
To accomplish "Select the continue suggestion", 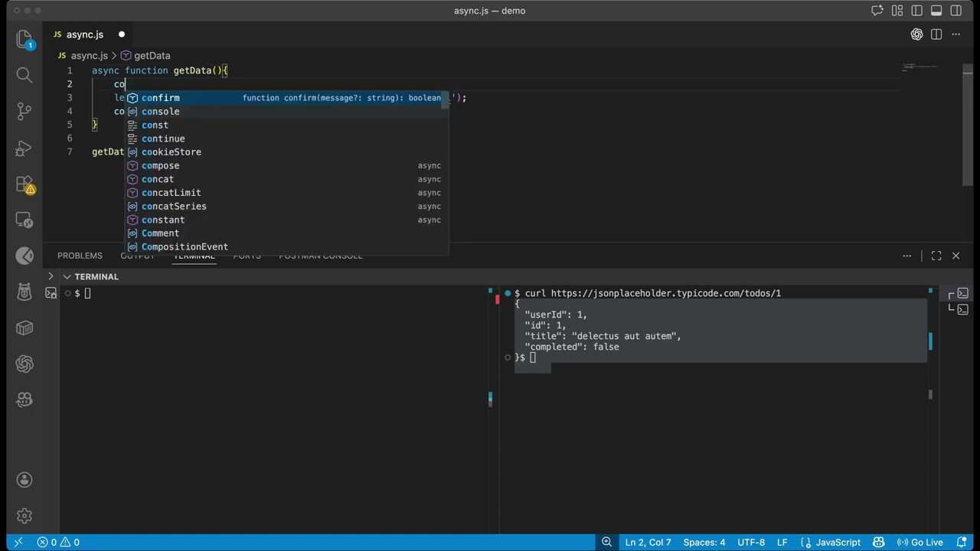I will [x=286, y=139].
